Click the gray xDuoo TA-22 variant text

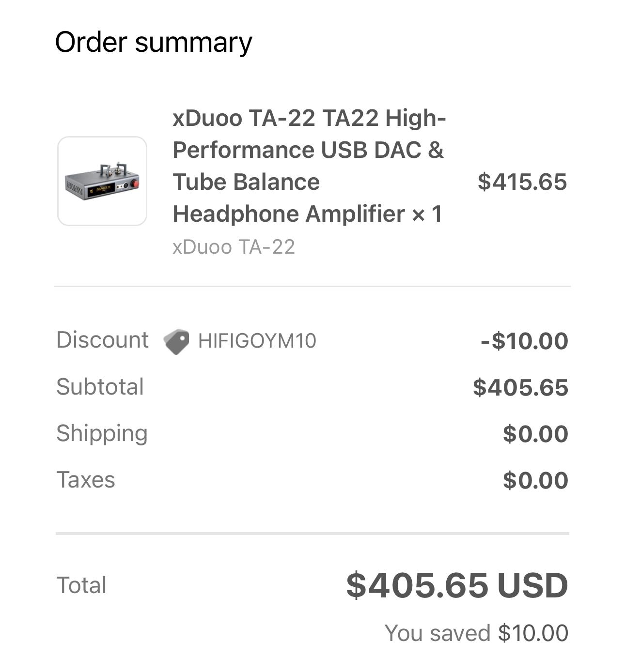pos(234,247)
